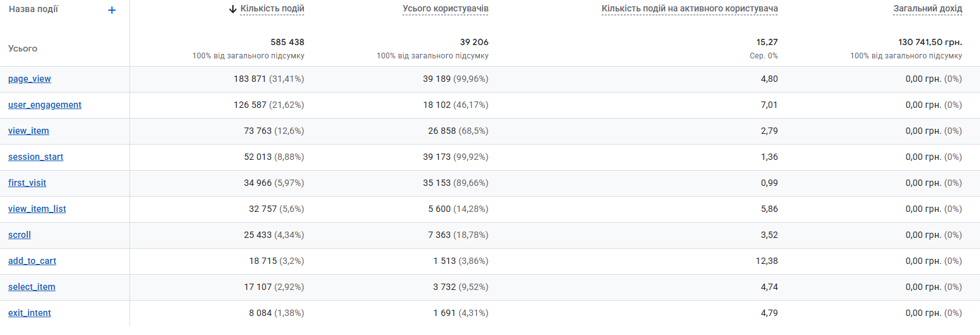Open the first_visit event link
Viewport: 980px width, 335px height.
27,183
